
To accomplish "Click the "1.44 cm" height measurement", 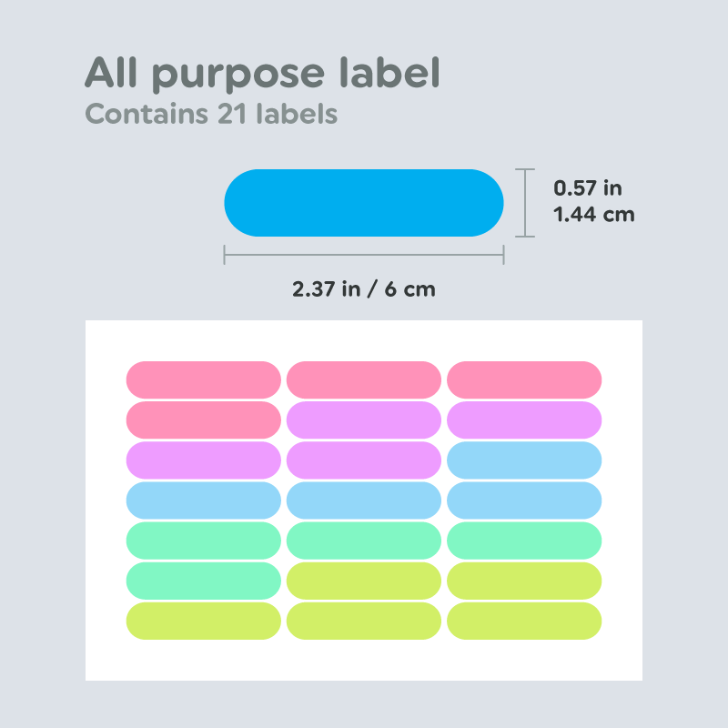I will (594, 215).
